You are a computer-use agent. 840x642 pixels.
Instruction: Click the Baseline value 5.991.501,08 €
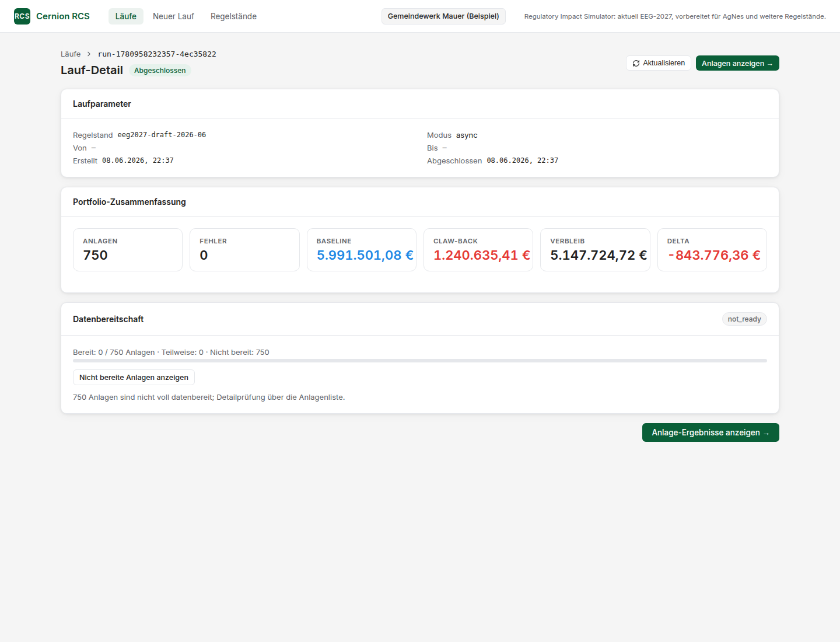[x=365, y=256]
